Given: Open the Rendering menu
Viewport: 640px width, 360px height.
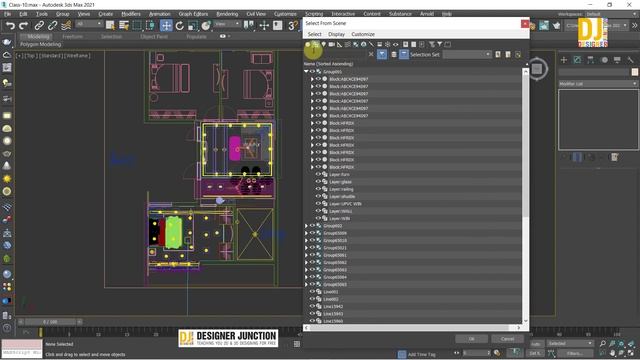Looking at the screenshot, I should click(x=227, y=14).
